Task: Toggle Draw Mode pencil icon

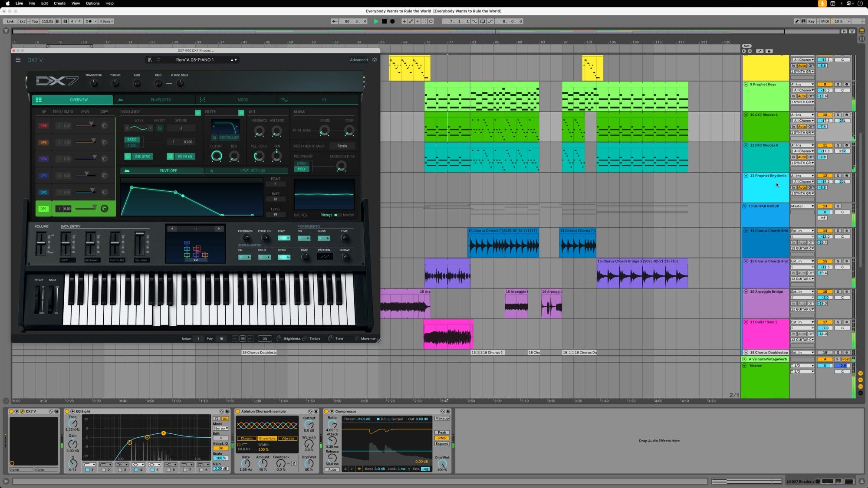Action: tap(796, 21)
